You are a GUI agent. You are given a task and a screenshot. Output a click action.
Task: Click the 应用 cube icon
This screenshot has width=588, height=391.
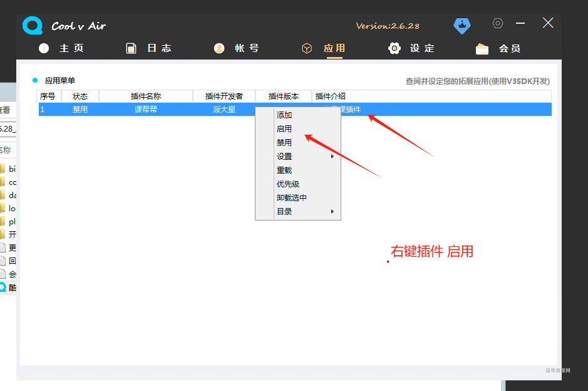pos(307,48)
